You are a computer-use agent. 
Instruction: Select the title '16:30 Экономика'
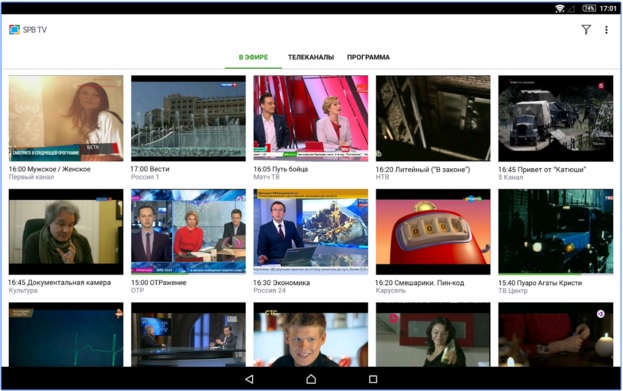[282, 283]
